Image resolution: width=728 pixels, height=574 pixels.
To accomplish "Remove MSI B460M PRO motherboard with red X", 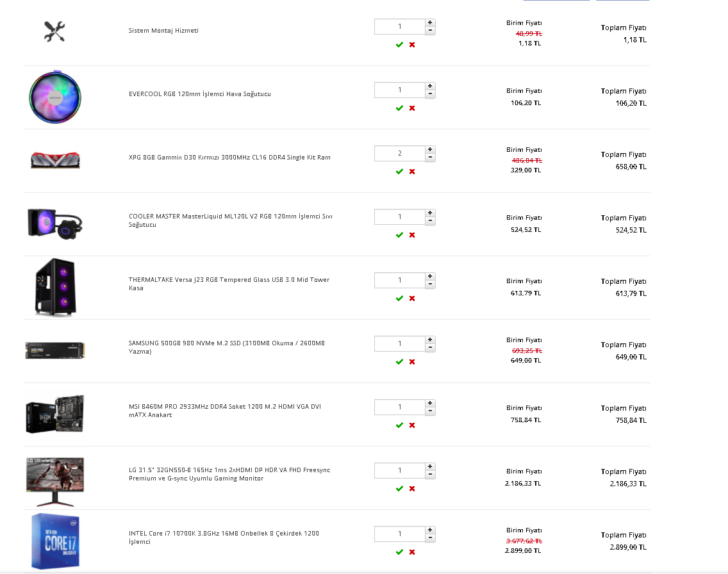I will click(x=412, y=425).
